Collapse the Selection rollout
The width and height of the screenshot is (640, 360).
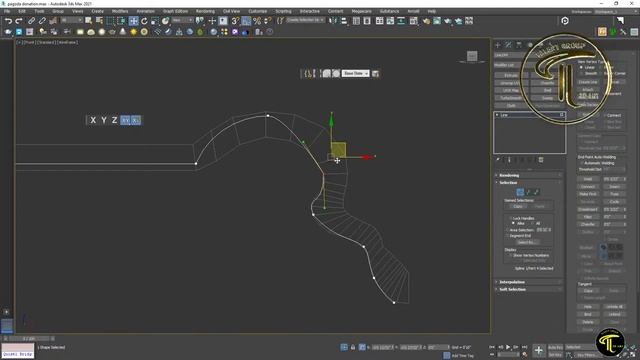(529, 183)
